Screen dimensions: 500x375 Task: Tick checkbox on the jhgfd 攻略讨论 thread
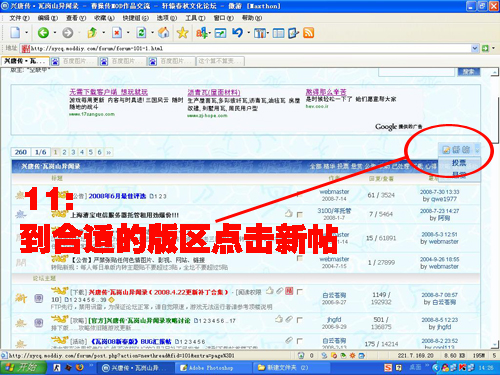(x=300, y=320)
